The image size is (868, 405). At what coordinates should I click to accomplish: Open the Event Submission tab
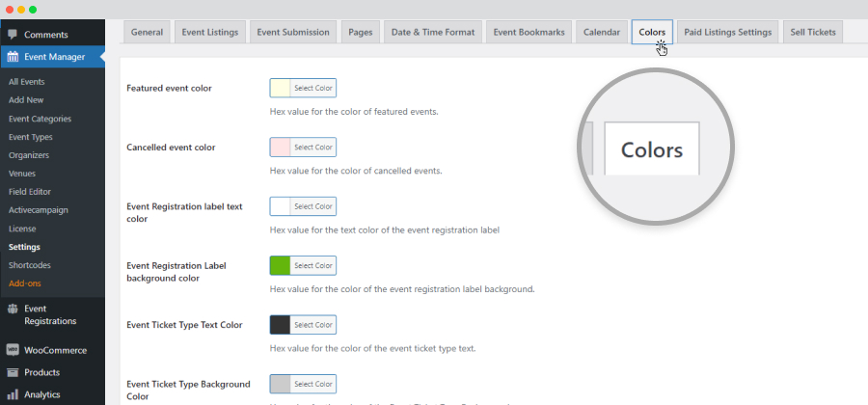(x=293, y=32)
